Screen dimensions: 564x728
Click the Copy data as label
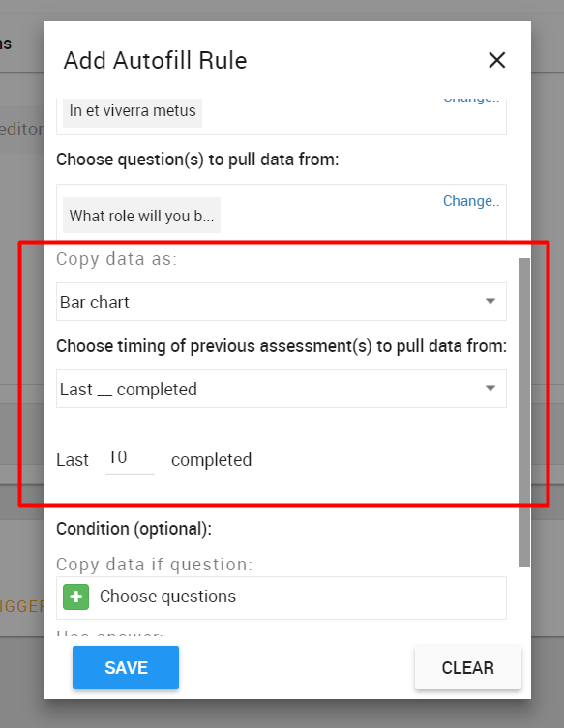pyautogui.click(x=117, y=259)
